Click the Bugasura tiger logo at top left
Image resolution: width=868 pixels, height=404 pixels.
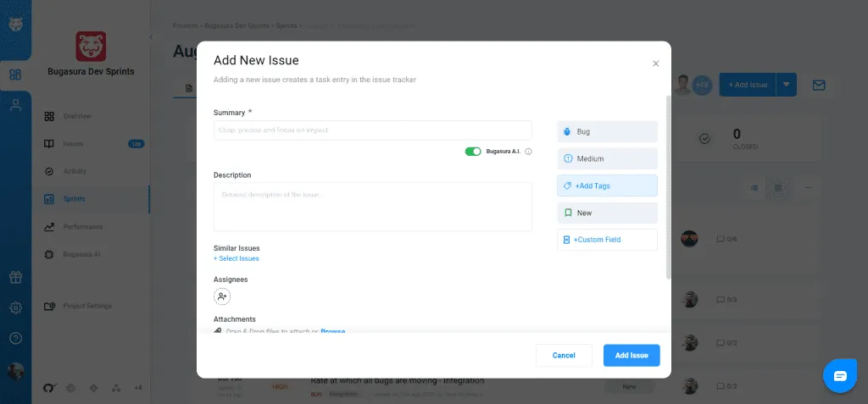click(15, 25)
